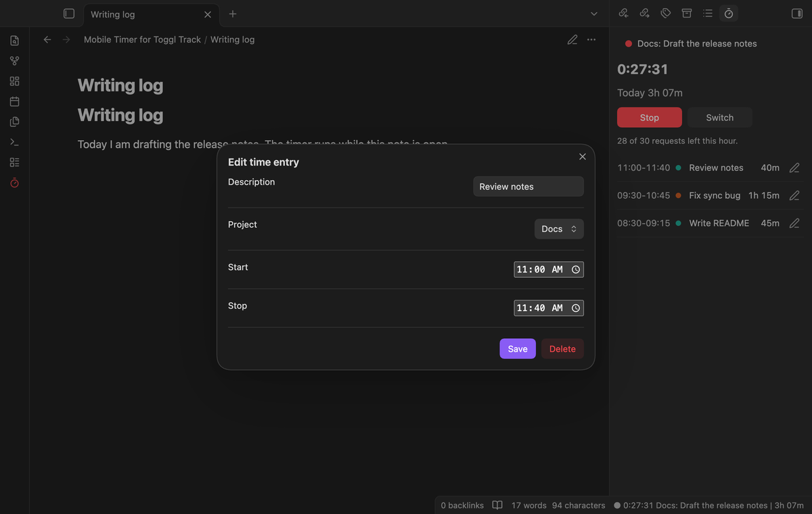
Task: Toggle the right sidebar
Action: (x=796, y=14)
